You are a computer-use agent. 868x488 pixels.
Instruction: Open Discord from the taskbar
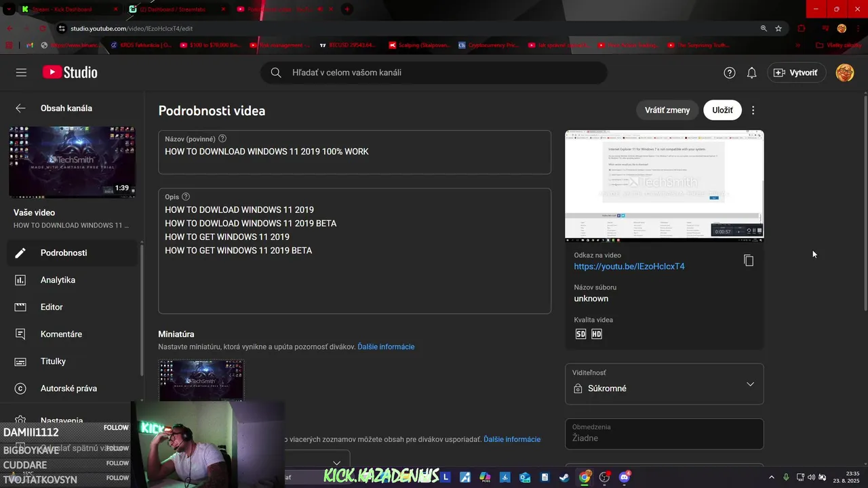point(624,477)
